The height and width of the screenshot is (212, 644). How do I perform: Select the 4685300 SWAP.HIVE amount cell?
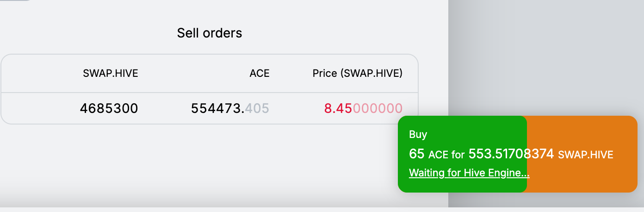click(109, 108)
